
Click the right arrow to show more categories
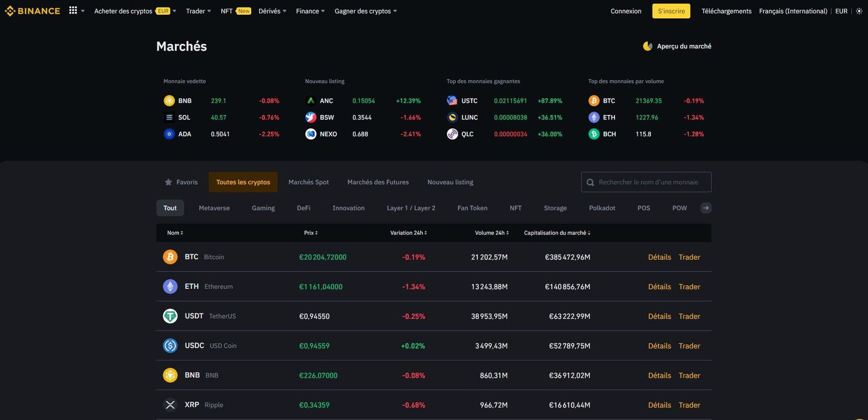click(706, 208)
